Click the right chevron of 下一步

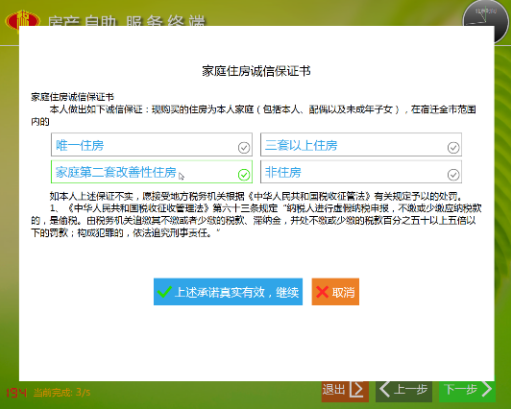pyautogui.click(x=487, y=389)
